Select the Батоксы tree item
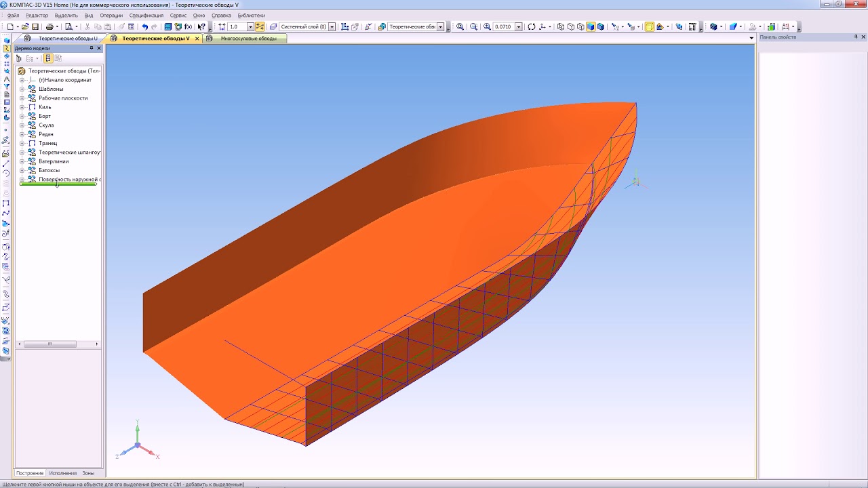868x488 pixels. click(49, 170)
